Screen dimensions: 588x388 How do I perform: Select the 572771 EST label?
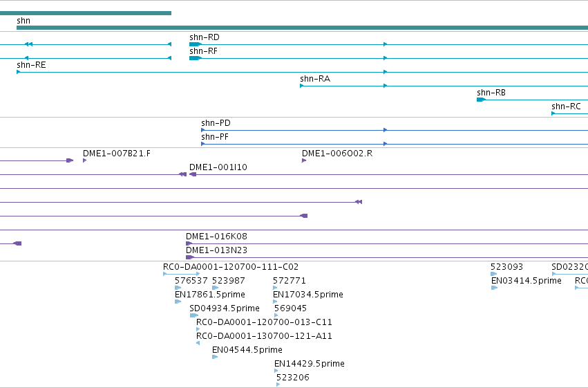click(290, 281)
